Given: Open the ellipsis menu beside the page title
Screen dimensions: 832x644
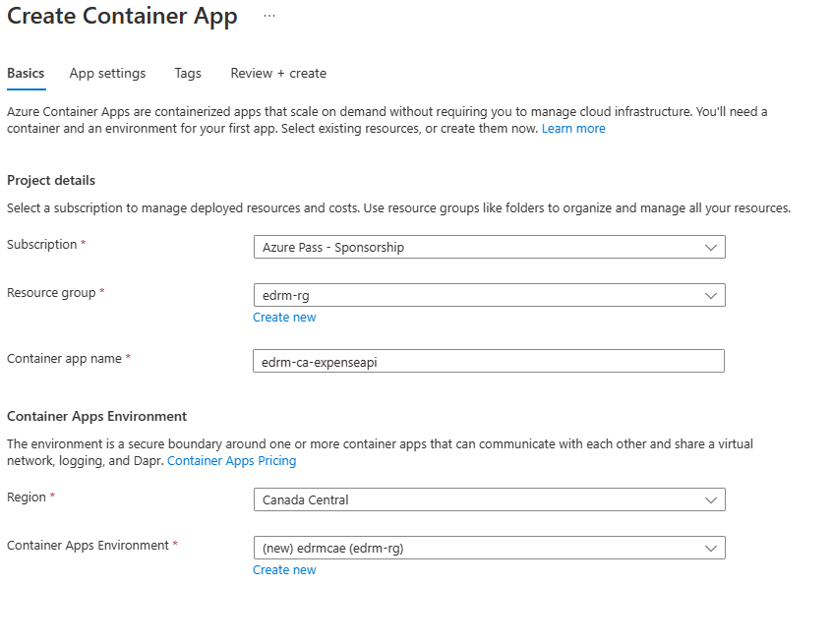Looking at the screenshot, I should [x=269, y=17].
